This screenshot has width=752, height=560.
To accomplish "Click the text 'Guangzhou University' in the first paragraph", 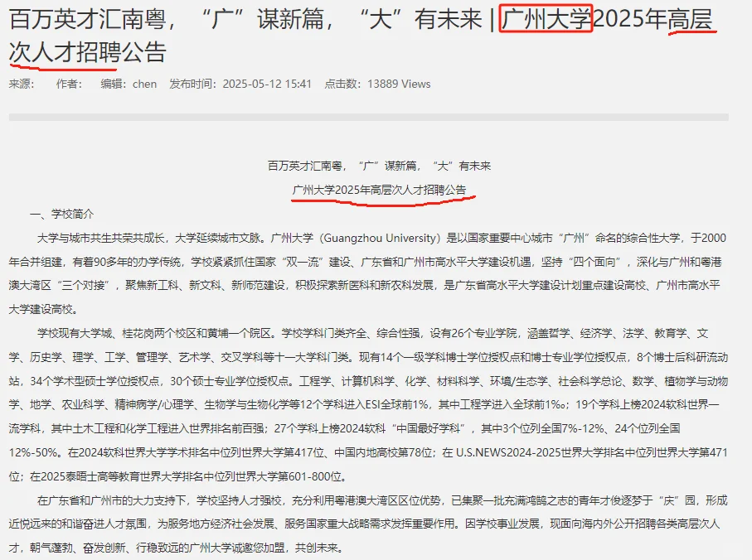I will click(380, 238).
